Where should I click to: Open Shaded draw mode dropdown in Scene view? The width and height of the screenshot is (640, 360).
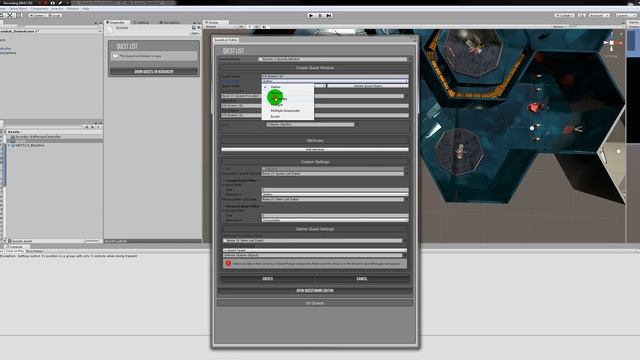[220, 27]
